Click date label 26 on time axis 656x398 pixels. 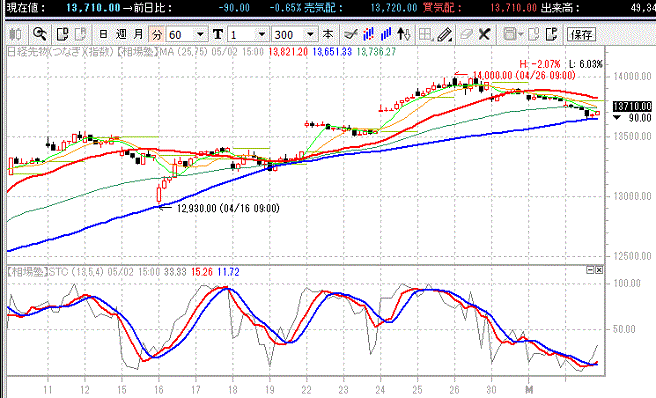[x=454, y=390]
